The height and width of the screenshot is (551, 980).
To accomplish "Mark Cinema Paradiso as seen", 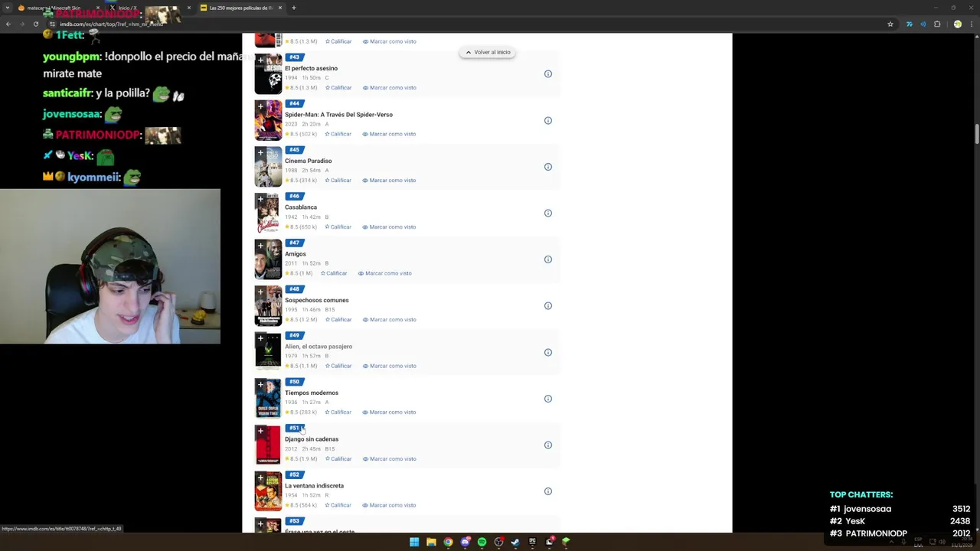I will click(389, 181).
